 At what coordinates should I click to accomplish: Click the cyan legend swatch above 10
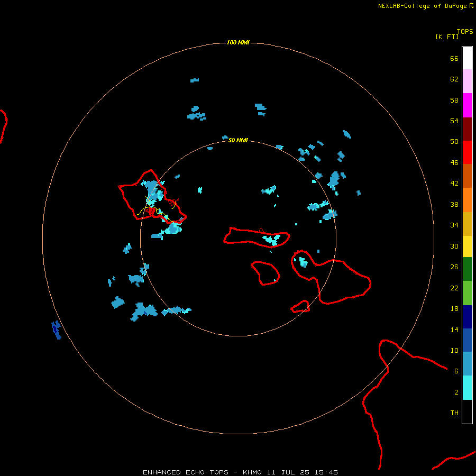click(x=467, y=387)
